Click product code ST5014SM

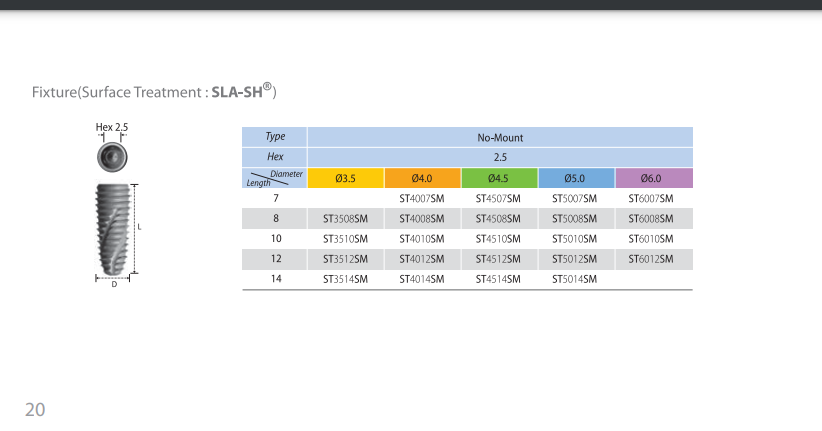[575, 279]
